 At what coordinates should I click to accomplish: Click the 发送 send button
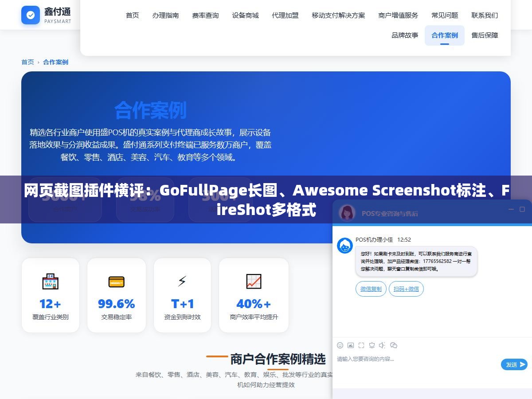pyautogui.click(x=514, y=364)
